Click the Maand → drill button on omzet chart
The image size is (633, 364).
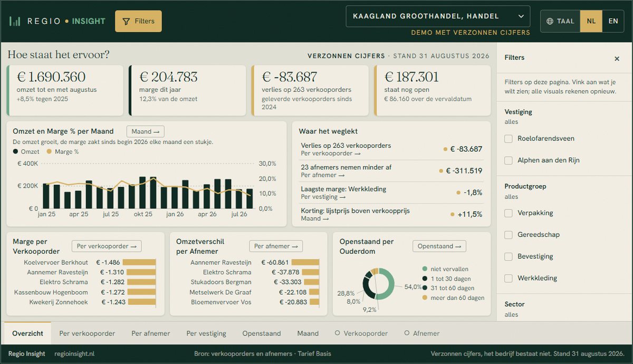145,131
